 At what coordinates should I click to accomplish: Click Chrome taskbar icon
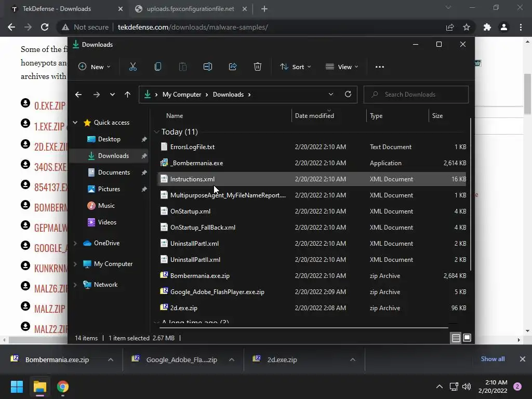pyautogui.click(x=63, y=387)
